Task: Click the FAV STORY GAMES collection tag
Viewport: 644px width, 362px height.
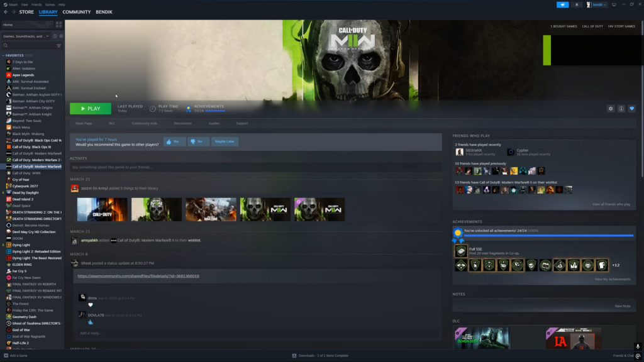Action: tap(621, 26)
